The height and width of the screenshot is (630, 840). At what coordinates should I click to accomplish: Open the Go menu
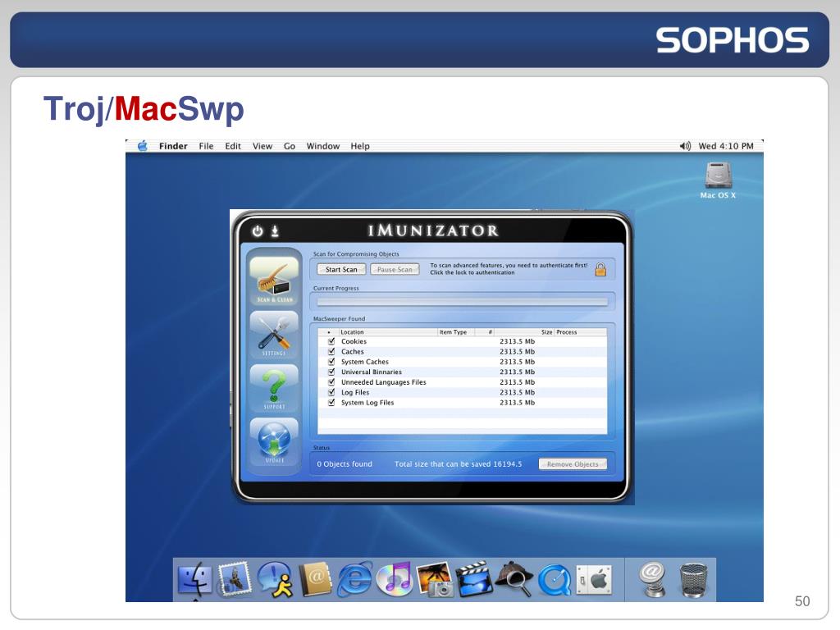pyautogui.click(x=290, y=146)
